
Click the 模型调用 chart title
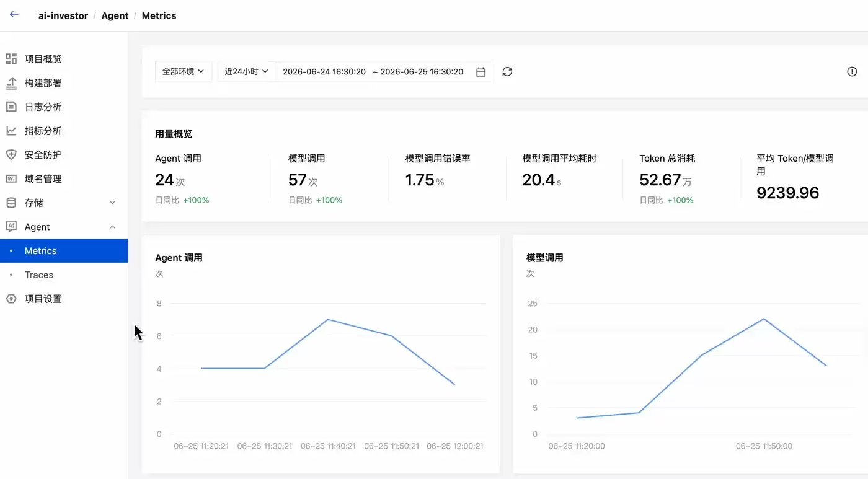[x=545, y=258]
